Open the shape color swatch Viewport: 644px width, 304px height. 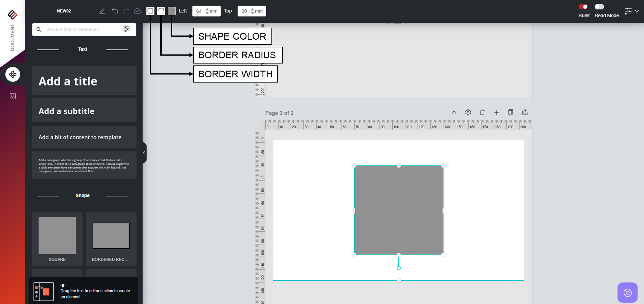click(x=172, y=11)
